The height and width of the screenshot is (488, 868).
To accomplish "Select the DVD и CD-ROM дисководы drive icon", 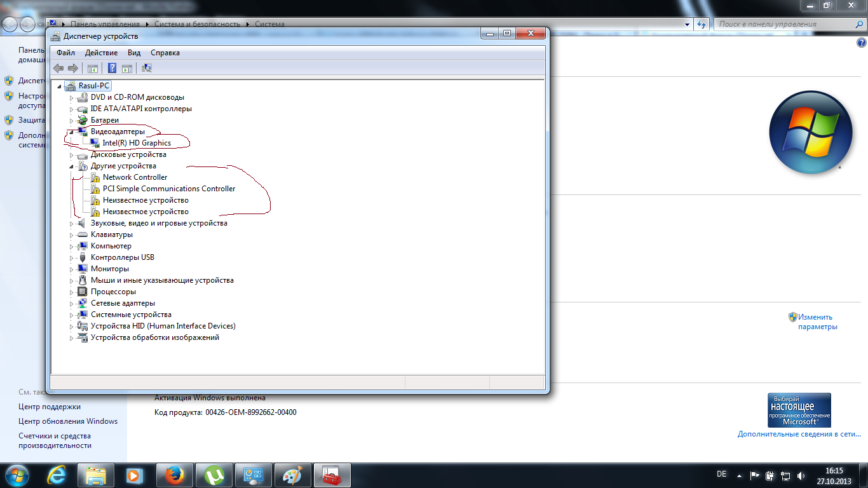I will [x=82, y=97].
